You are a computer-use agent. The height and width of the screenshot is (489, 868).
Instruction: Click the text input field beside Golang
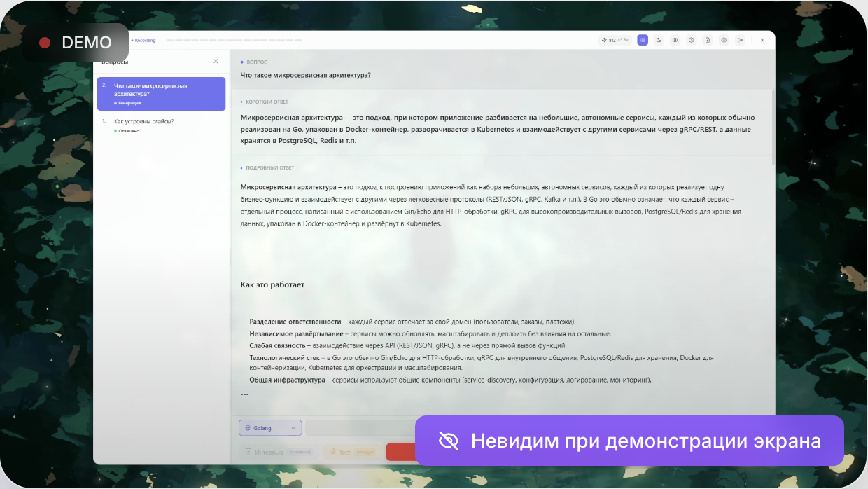[360, 427]
